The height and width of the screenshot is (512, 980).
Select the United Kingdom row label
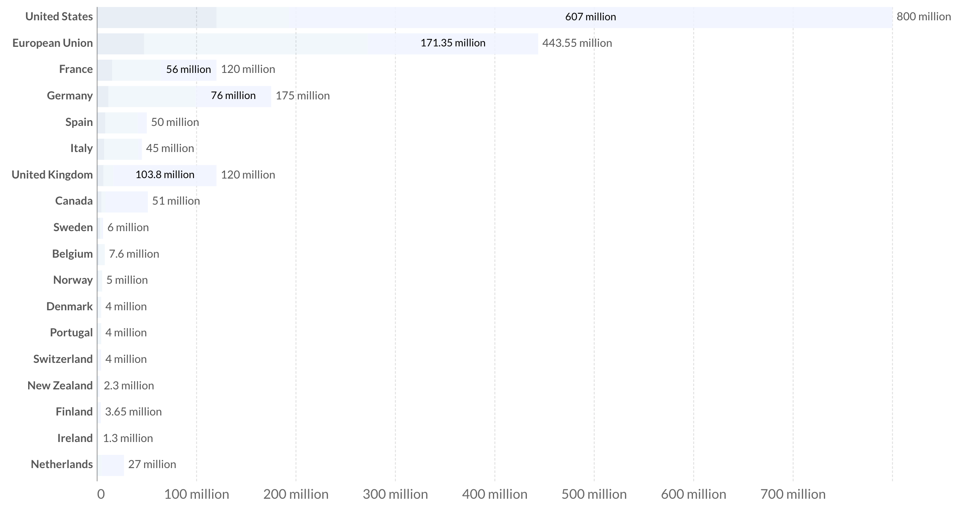pyautogui.click(x=52, y=175)
